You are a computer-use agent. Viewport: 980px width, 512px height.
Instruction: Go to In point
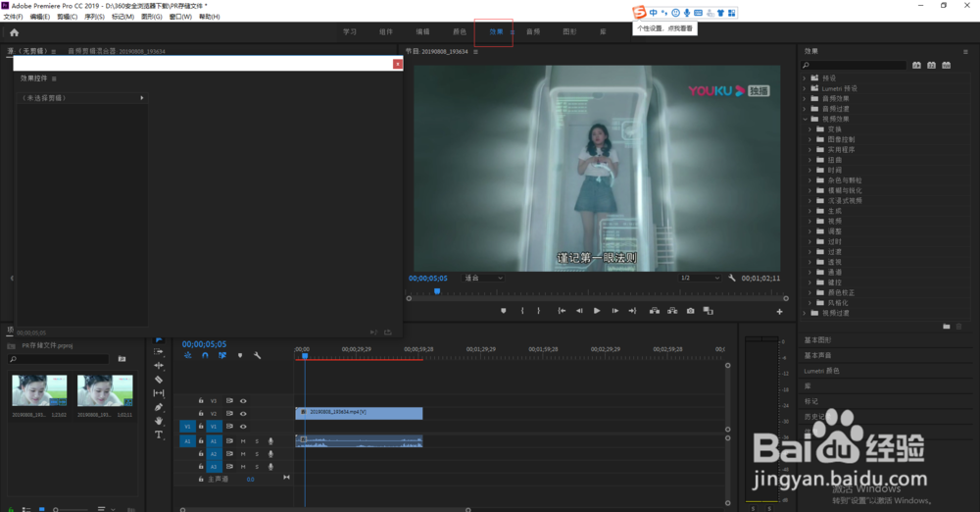coord(562,311)
